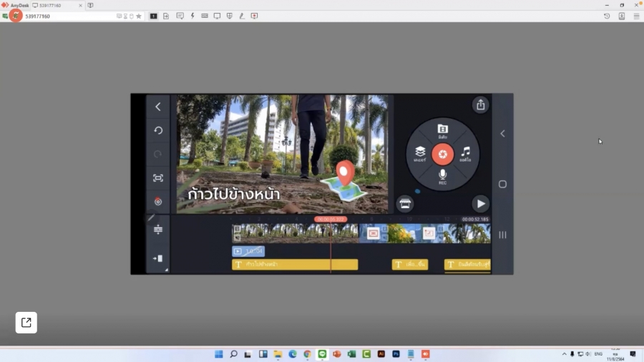
Task: Undo the last edit
Action: click(x=158, y=130)
